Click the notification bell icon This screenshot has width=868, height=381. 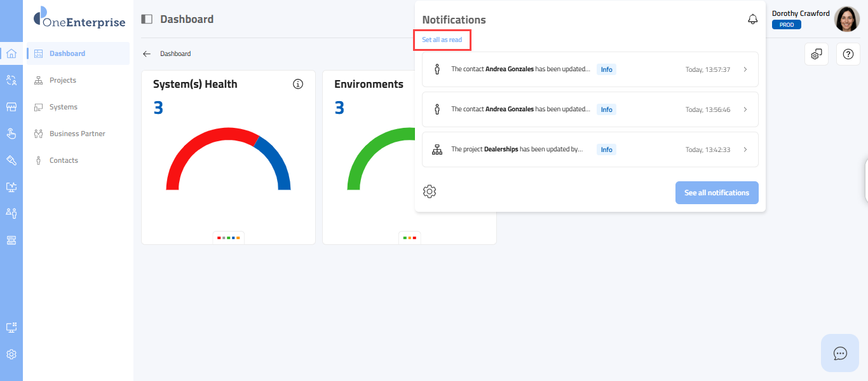click(752, 20)
